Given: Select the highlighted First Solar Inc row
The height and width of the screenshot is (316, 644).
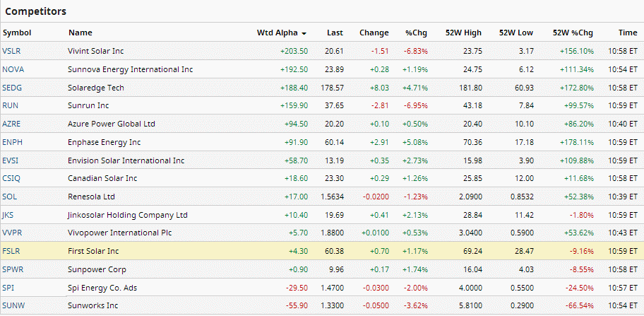Looking at the screenshot, I should coord(322,251).
